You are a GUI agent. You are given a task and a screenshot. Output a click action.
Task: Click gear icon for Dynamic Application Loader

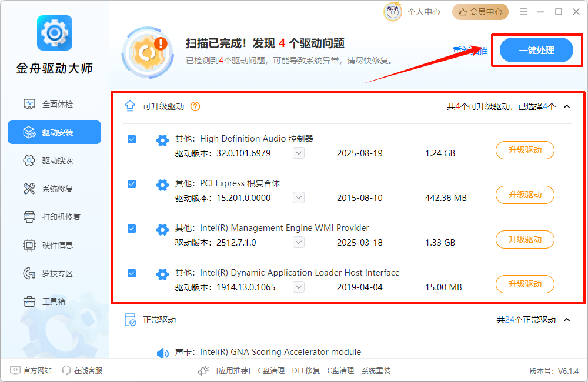(x=162, y=274)
